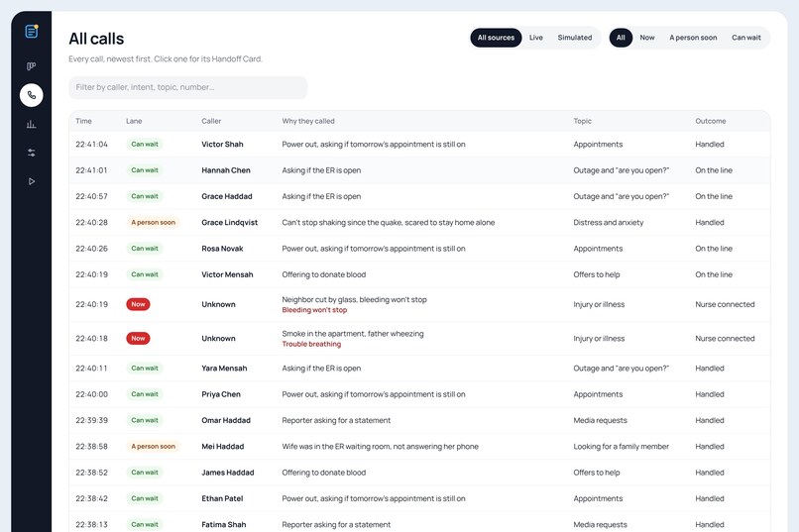Filter calls by Live source
Image resolution: width=799 pixels, height=532 pixels.
click(x=535, y=38)
